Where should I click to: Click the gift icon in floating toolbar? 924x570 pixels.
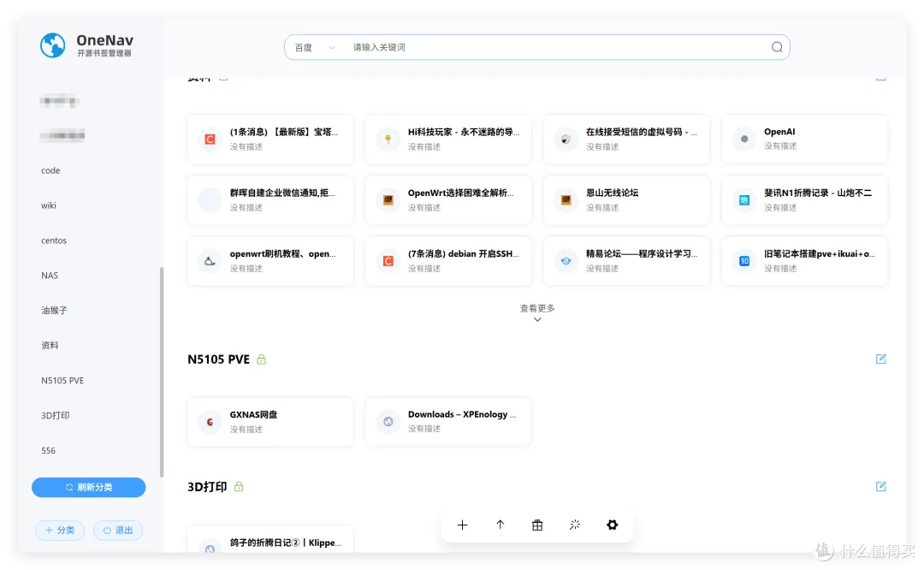(536, 525)
